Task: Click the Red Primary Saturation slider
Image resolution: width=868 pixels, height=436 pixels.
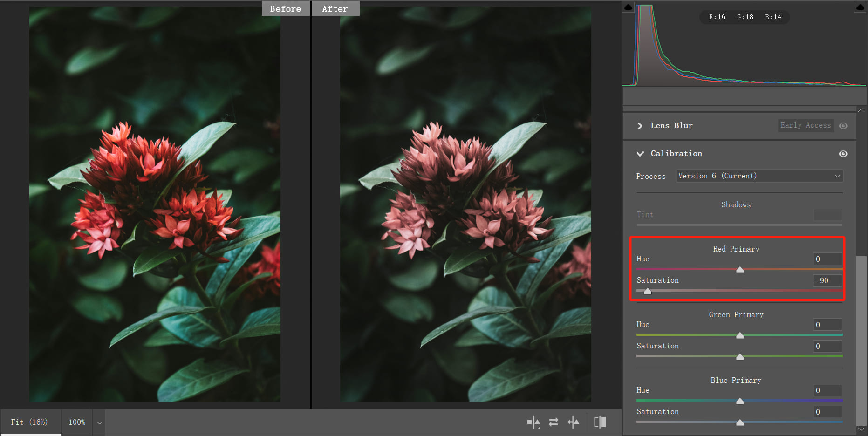Action: pyautogui.click(x=739, y=291)
